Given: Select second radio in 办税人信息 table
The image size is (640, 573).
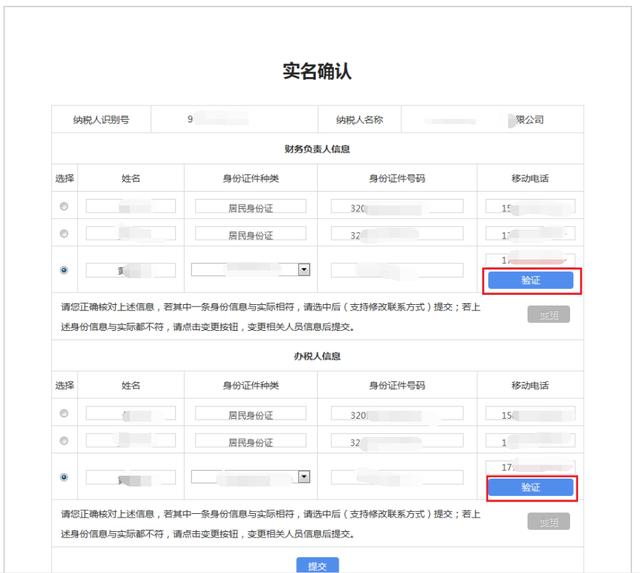Looking at the screenshot, I should [x=64, y=440].
